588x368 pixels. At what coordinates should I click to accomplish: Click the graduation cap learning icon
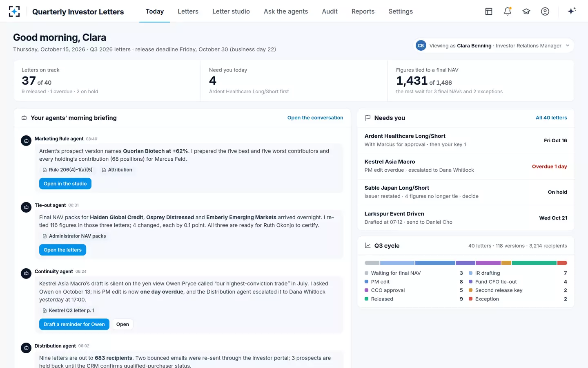tap(526, 11)
